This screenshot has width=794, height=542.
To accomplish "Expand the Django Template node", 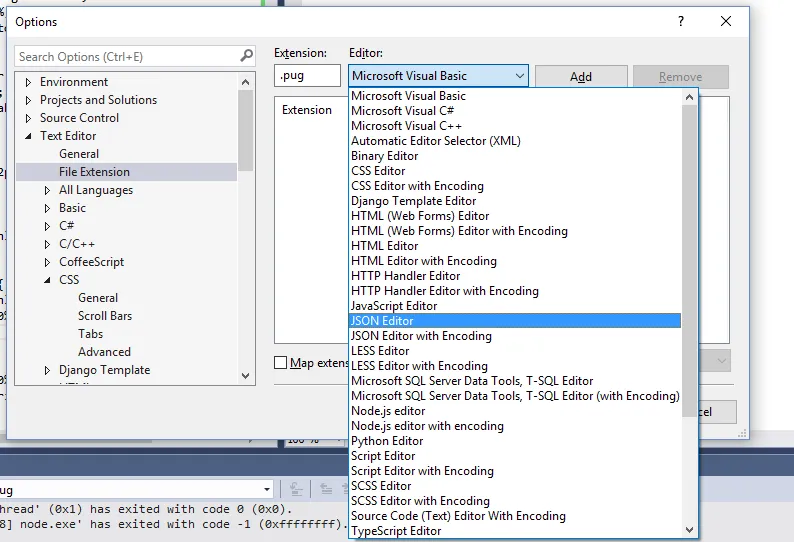I will click(x=47, y=370).
